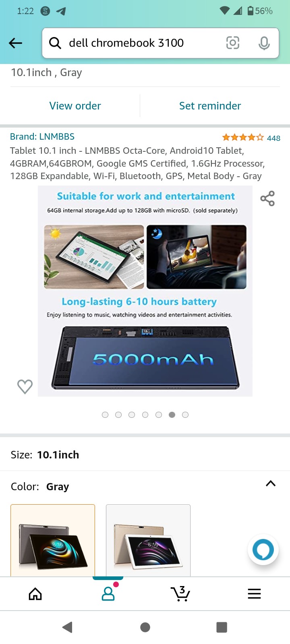Open the account profile tab
Screen dimensions: 290x644
click(x=108, y=594)
